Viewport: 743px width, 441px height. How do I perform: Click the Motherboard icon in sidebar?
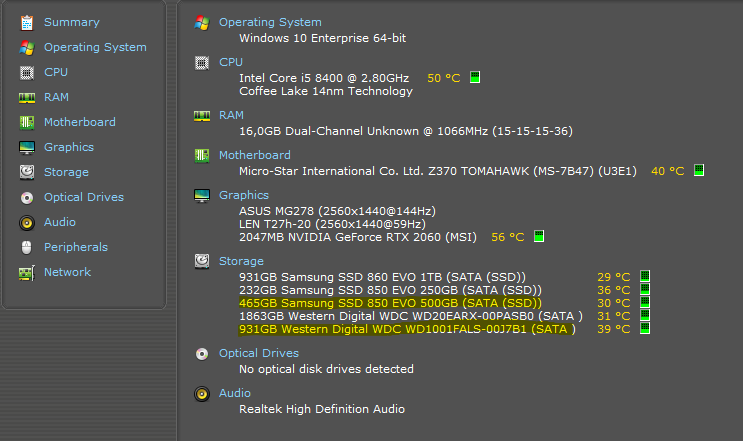[x=27, y=122]
